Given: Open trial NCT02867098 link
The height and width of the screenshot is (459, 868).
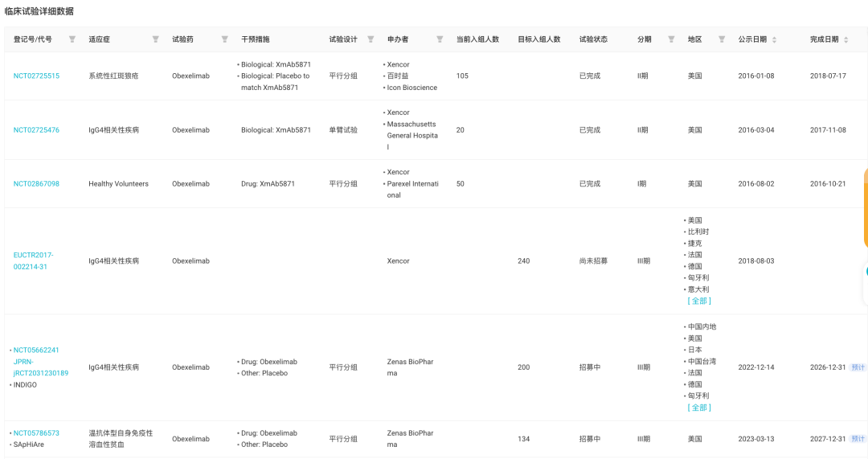Looking at the screenshot, I should [36, 184].
